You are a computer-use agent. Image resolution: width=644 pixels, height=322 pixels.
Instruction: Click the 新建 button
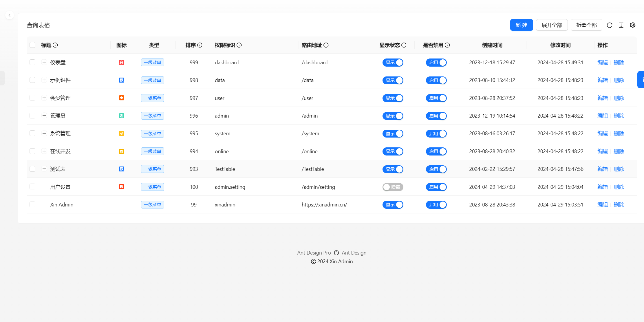pos(521,25)
